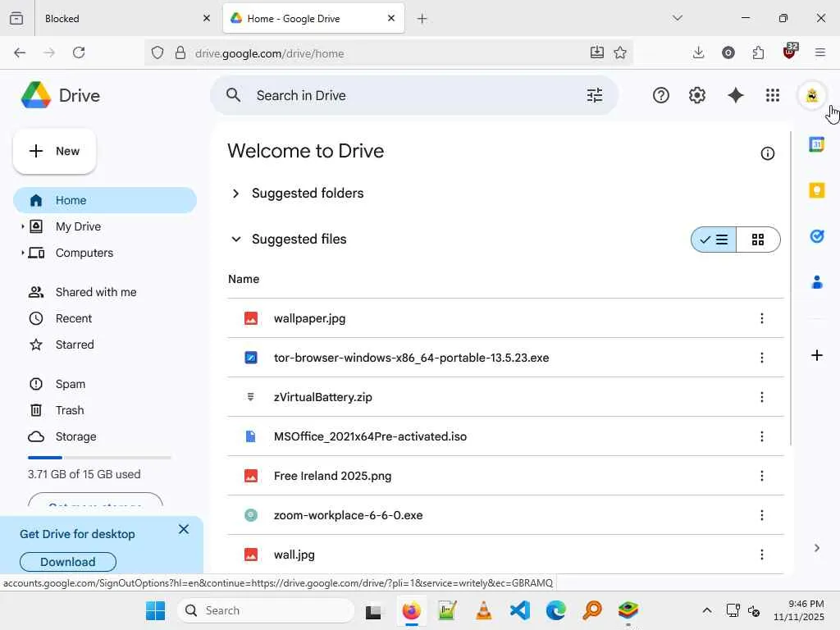Open more actions for zVirtualBattery.zip

pyautogui.click(x=761, y=397)
